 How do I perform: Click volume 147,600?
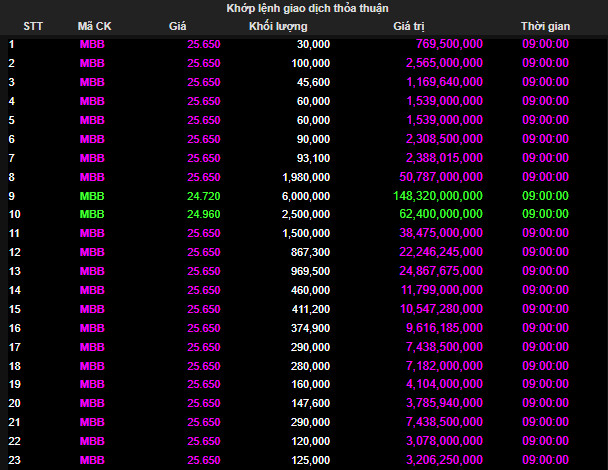[x=311, y=404]
